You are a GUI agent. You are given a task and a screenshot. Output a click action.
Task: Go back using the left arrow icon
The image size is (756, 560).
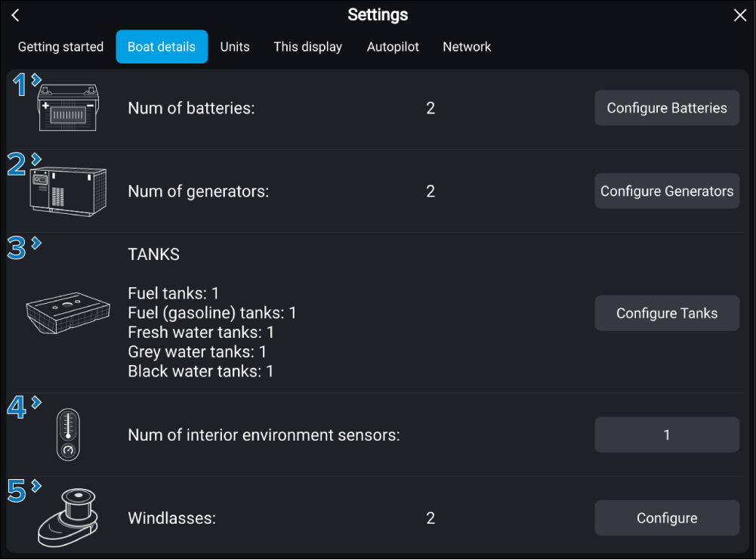click(x=16, y=15)
